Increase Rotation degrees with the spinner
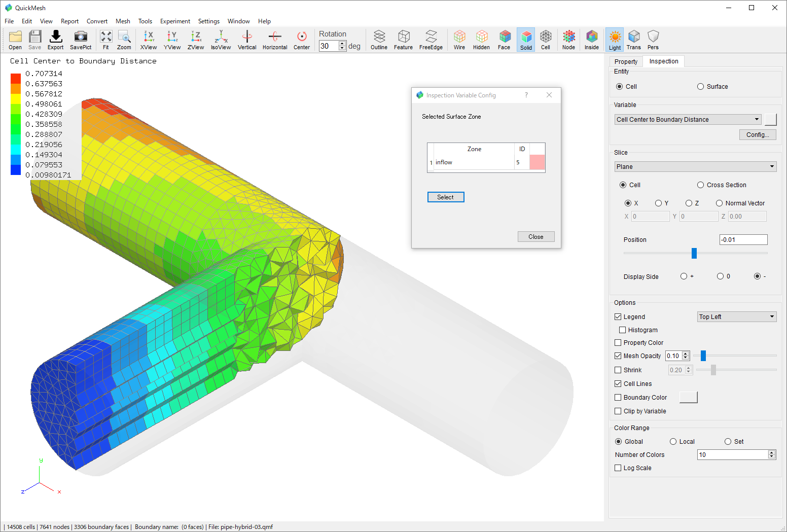787x532 pixels. 342,43
